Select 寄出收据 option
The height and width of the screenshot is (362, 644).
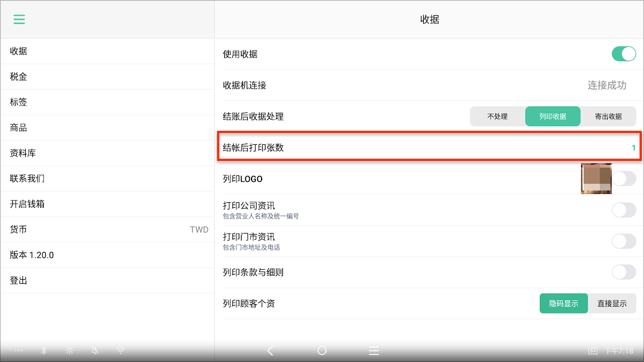pyautogui.click(x=608, y=116)
